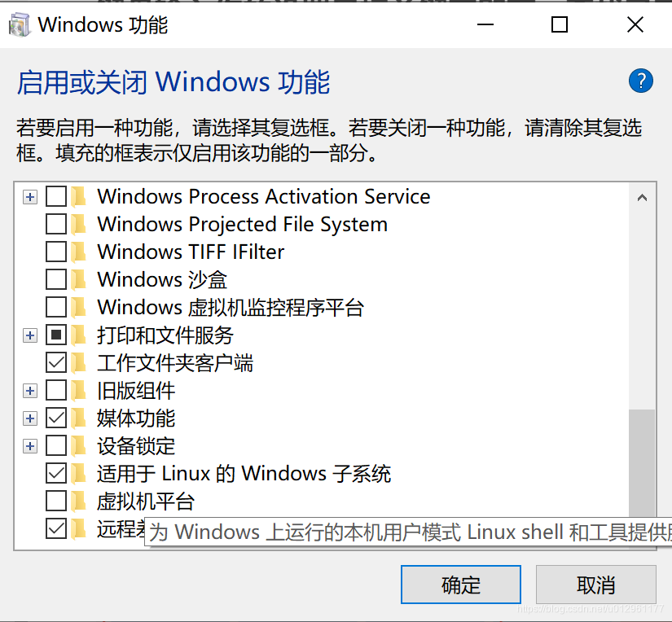Select the Windows Projected File System entry
The width and height of the screenshot is (672, 622).
click(x=242, y=224)
